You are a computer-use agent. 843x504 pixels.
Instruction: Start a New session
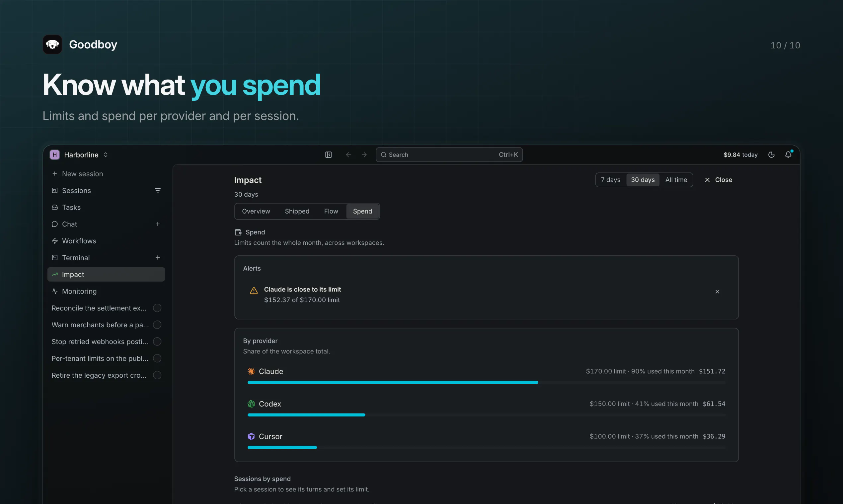[x=106, y=174]
